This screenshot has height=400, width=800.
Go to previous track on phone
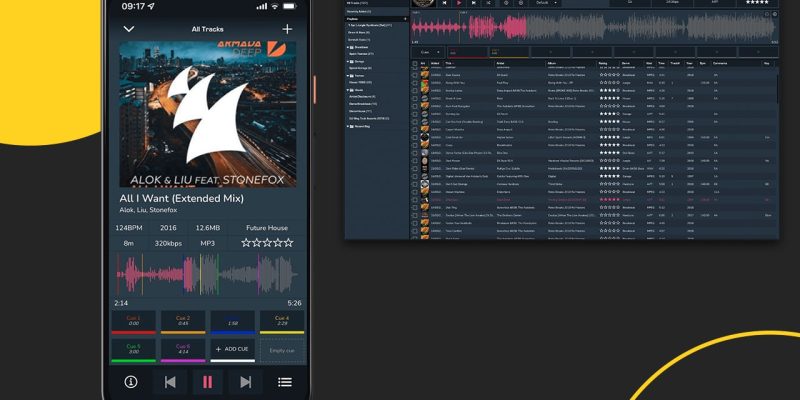tap(171, 381)
